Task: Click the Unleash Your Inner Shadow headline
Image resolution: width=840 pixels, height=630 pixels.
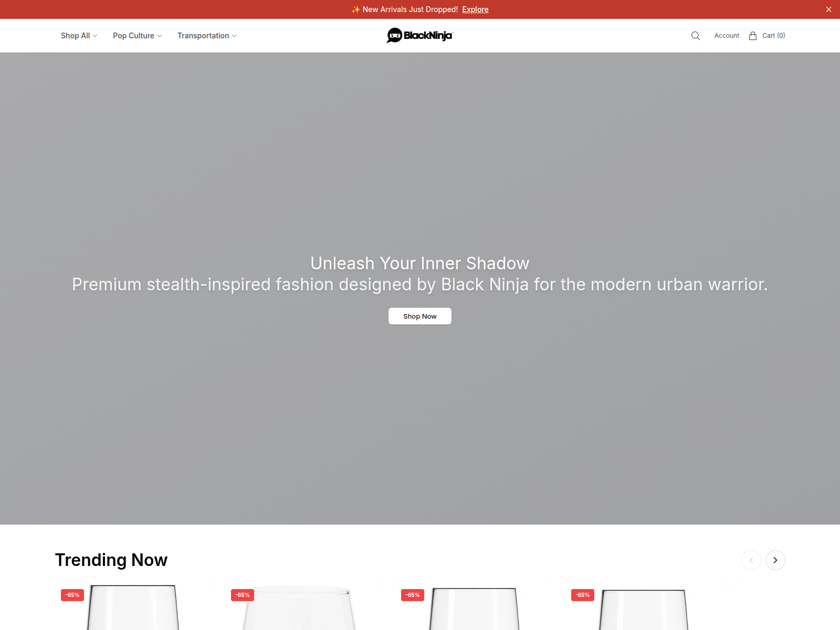Action: point(420,263)
